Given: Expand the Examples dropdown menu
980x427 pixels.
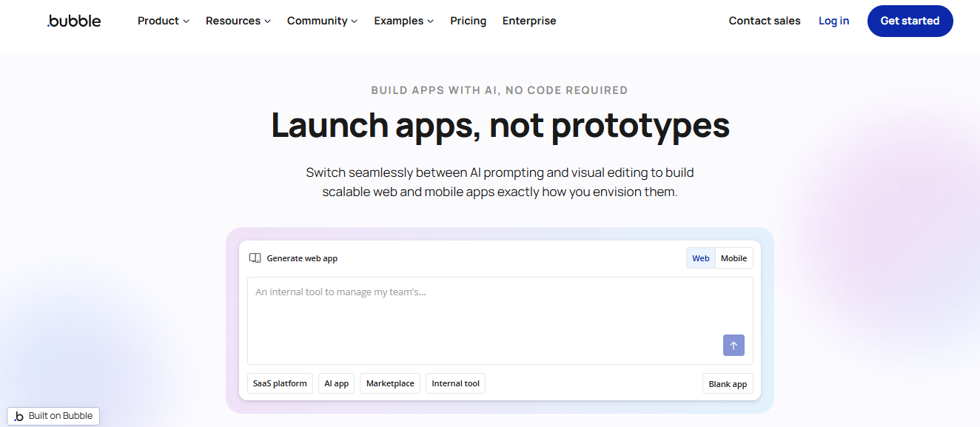Looking at the screenshot, I should (x=403, y=21).
